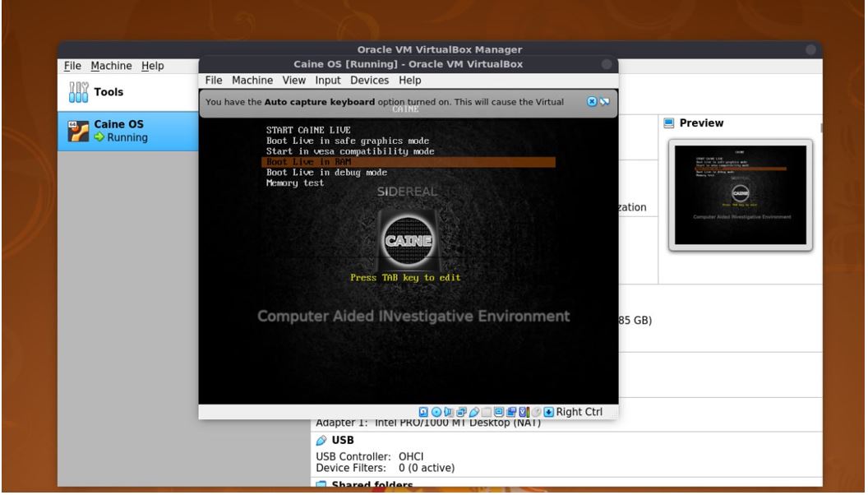Open the File menu of Caine OS window
The width and height of the screenshot is (868, 495).
click(x=214, y=81)
